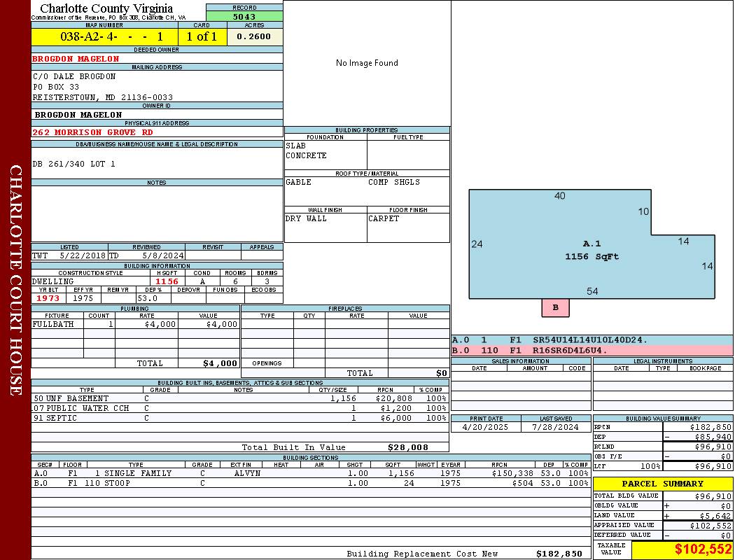This screenshot has width=735, height=560.
Task: Select the acres value 0.2600
Action: [x=255, y=36]
